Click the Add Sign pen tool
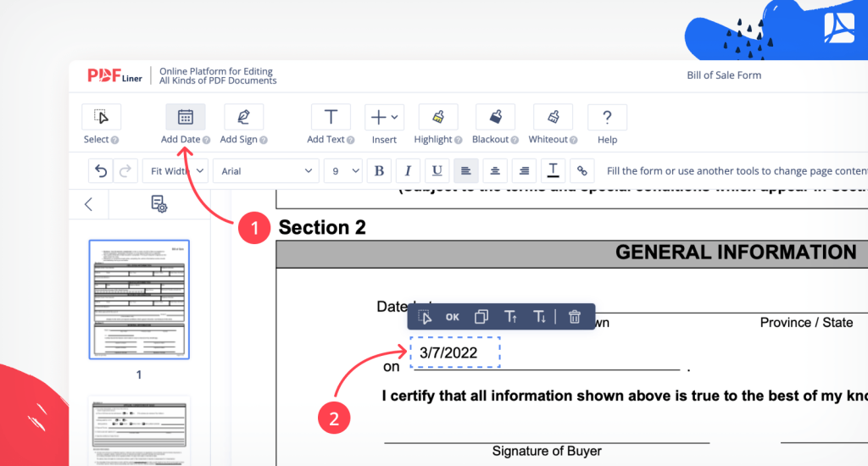The width and height of the screenshot is (868, 466). [243, 118]
